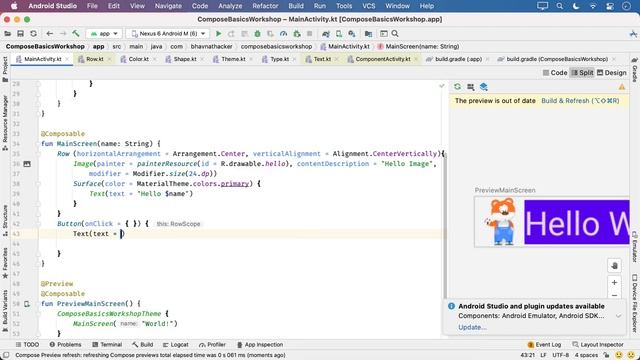Image resolution: width=640 pixels, height=360 pixels.
Task: Open the VCS menu
Action: pos(369,6)
